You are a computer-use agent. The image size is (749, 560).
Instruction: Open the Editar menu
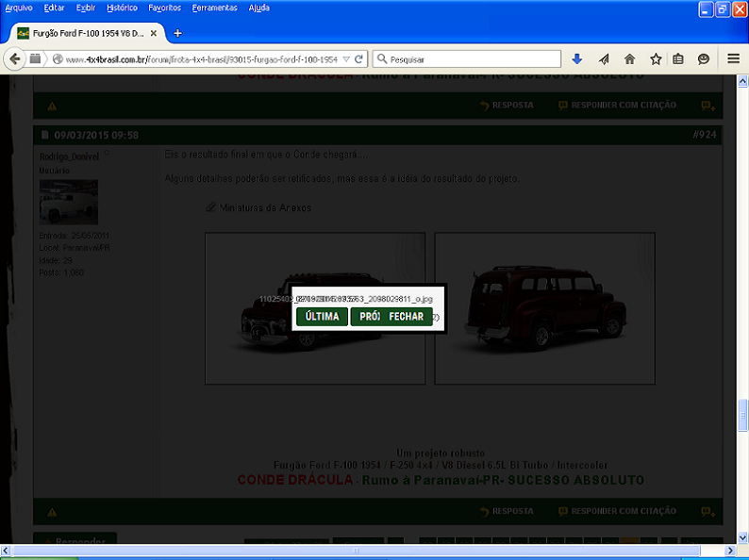coord(54,8)
